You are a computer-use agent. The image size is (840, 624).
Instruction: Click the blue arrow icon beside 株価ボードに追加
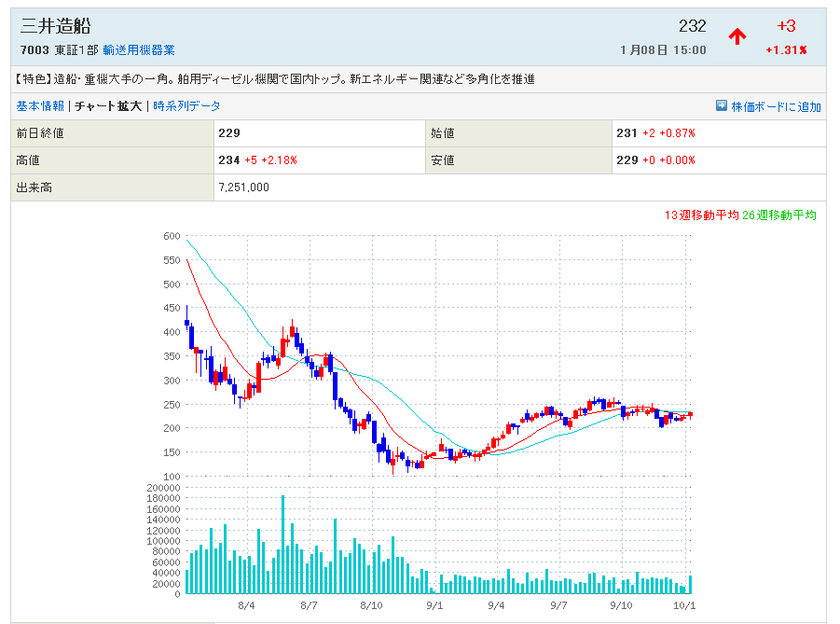pos(721,105)
